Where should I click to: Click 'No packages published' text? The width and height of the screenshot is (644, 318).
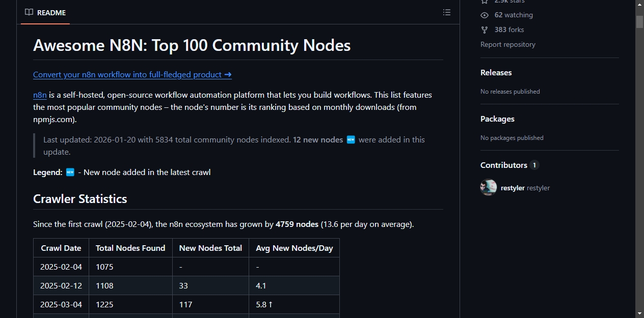pyautogui.click(x=512, y=138)
